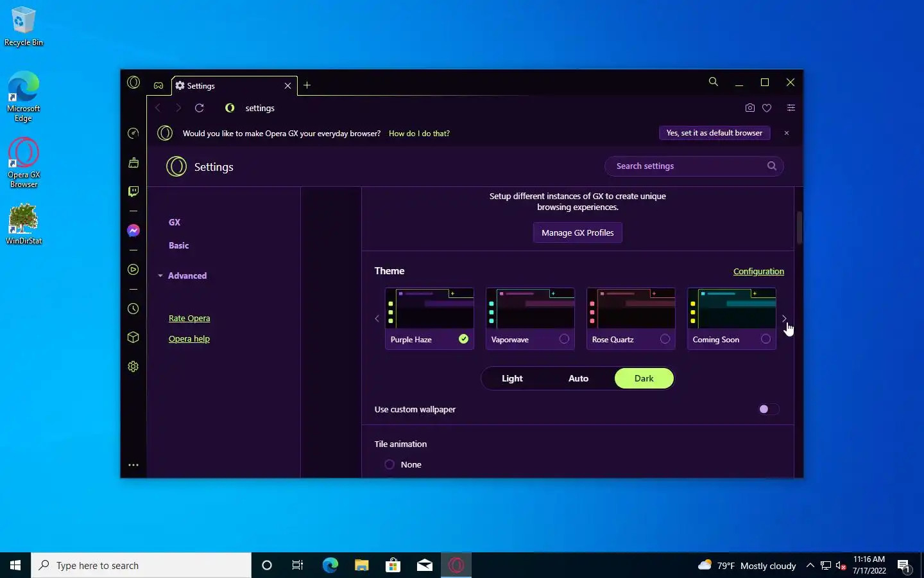Switch to Dark mode
This screenshot has height=578, width=924.
tap(644, 378)
